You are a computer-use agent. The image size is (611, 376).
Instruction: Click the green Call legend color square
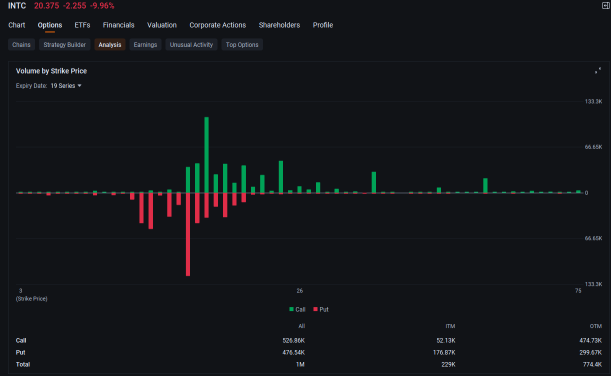click(x=291, y=309)
